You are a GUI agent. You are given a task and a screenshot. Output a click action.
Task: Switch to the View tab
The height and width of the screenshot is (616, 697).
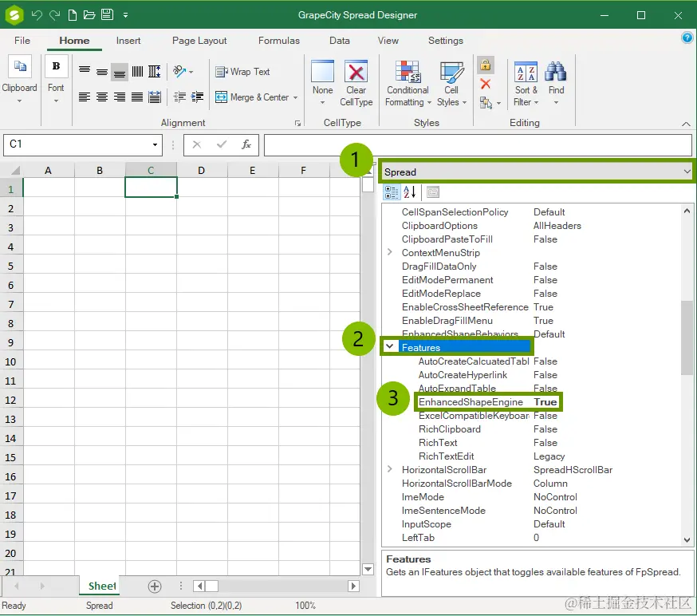[x=388, y=41]
